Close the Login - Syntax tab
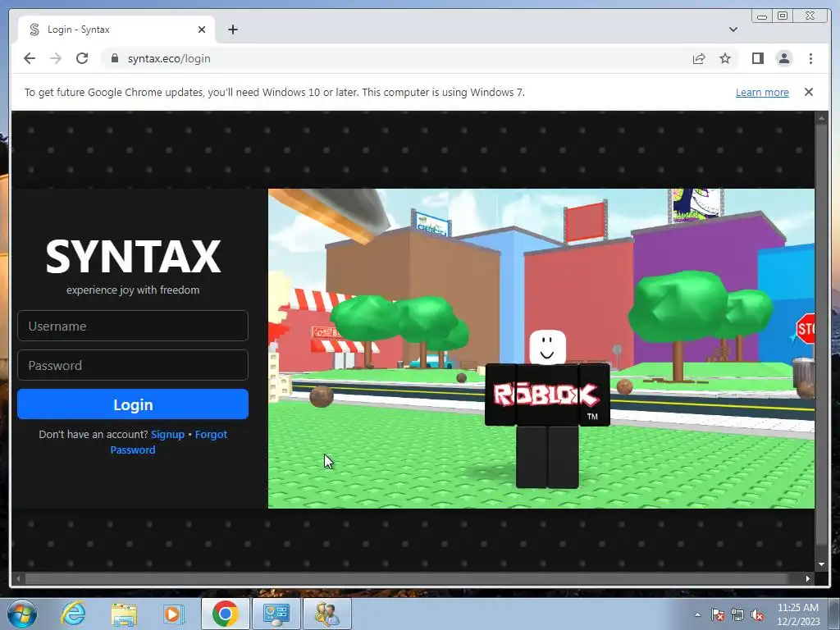The height and width of the screenshot is (630, 840). pos(202,30)
